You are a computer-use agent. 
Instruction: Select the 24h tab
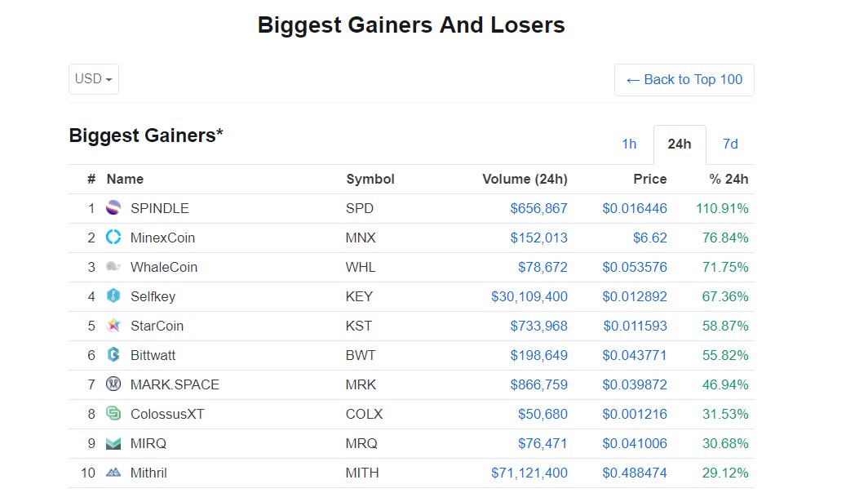(680, 144)
